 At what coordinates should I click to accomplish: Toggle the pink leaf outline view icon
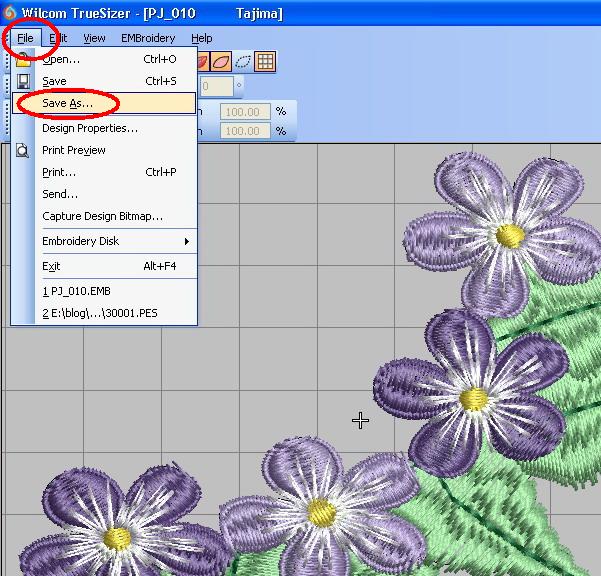click(x=221, y=61)
